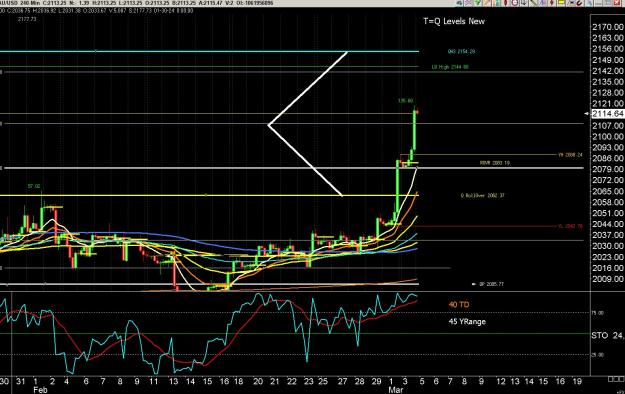625x394 pixels.
Task: Click 2156.00 on the price axis
Action: point(608,49)
